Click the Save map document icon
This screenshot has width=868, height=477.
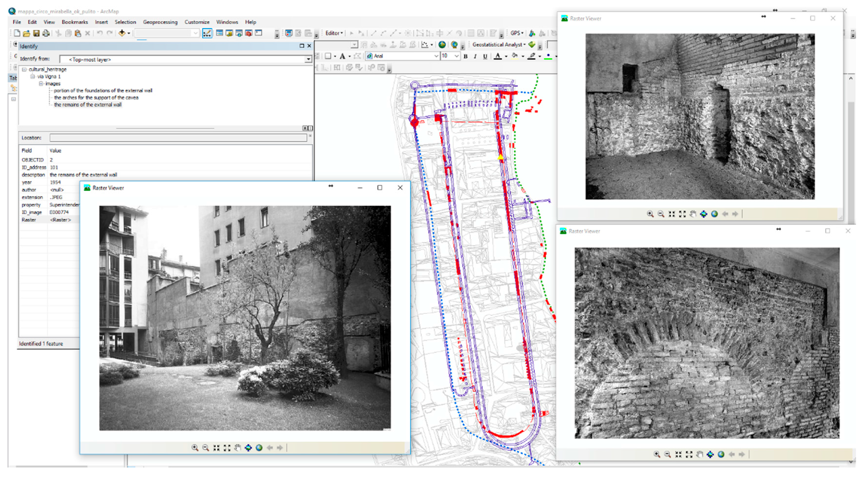tap(36, 33)
